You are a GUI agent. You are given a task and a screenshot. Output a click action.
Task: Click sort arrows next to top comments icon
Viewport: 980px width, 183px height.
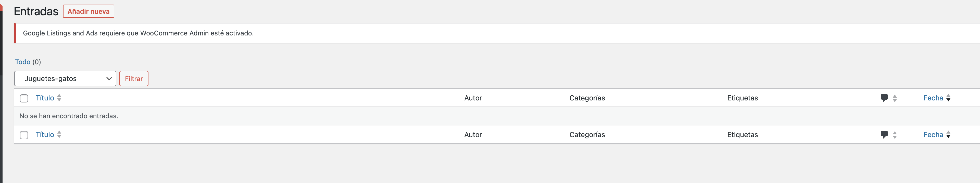(x=894, y=98)
